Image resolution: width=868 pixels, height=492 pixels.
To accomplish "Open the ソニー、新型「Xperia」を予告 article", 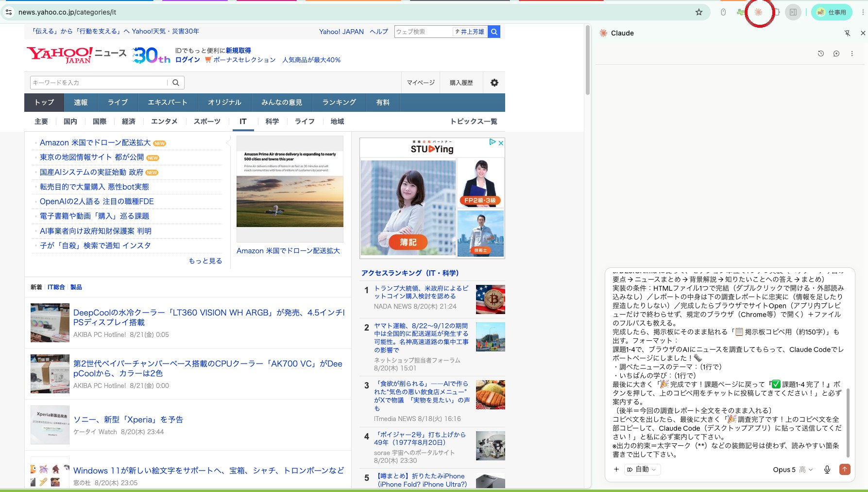I will (x=128, y=420).
